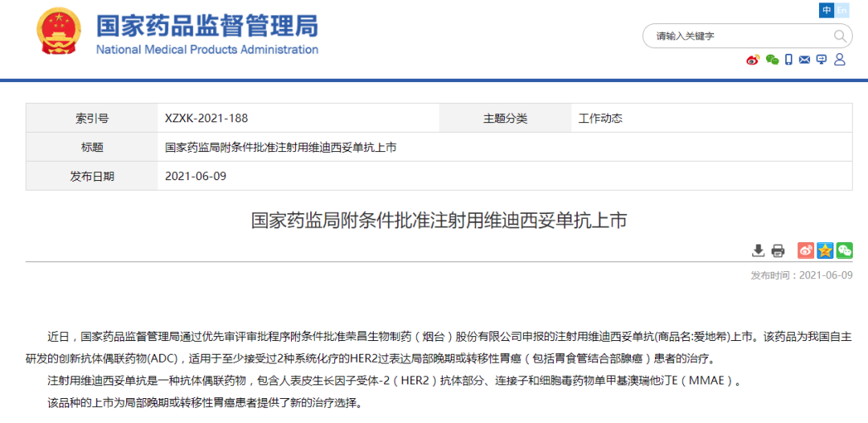Click the 发布日期 label cell

(92, 176)
